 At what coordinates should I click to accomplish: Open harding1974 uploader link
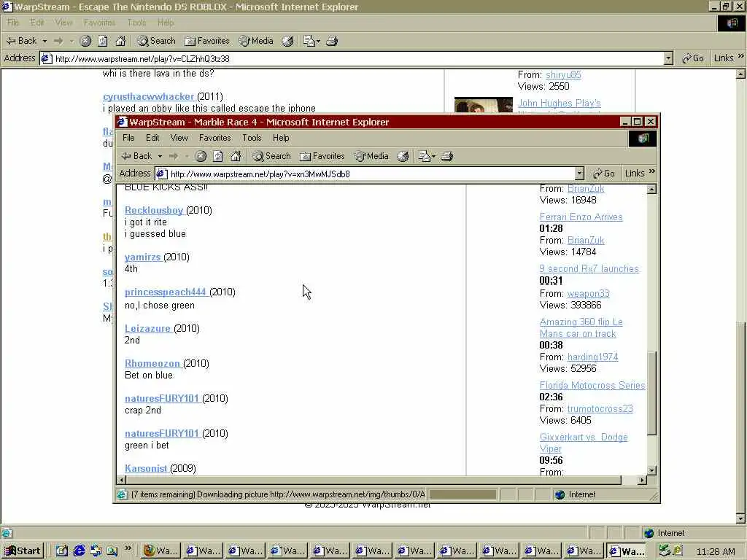tap(592, 357)
